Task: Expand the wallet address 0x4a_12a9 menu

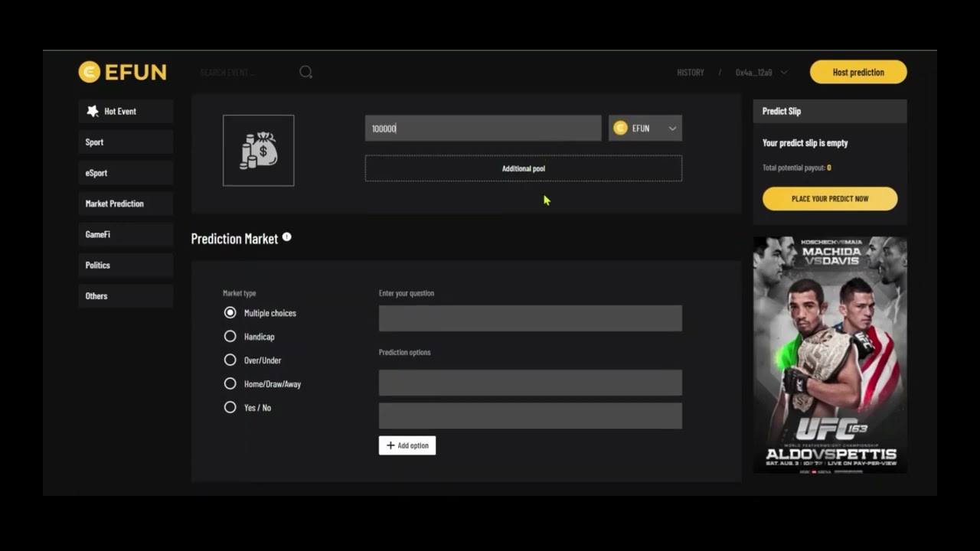Action: coord(761,73)
